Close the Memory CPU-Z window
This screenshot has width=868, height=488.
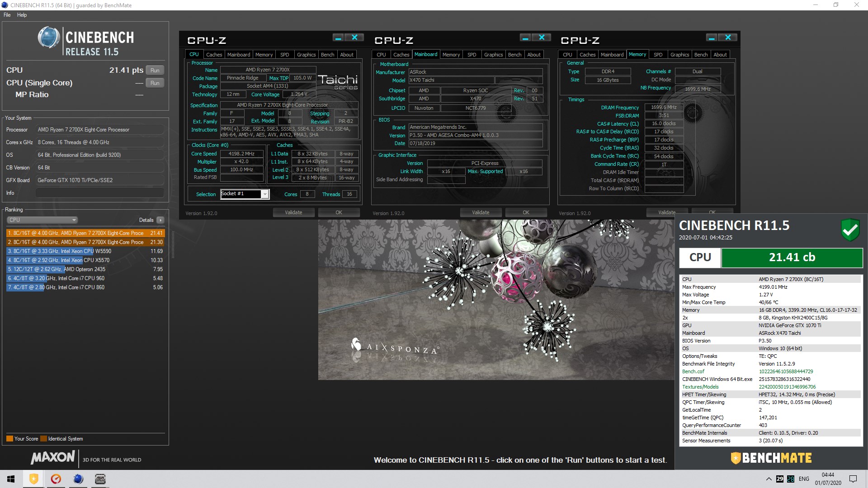[x=728, y=38]
